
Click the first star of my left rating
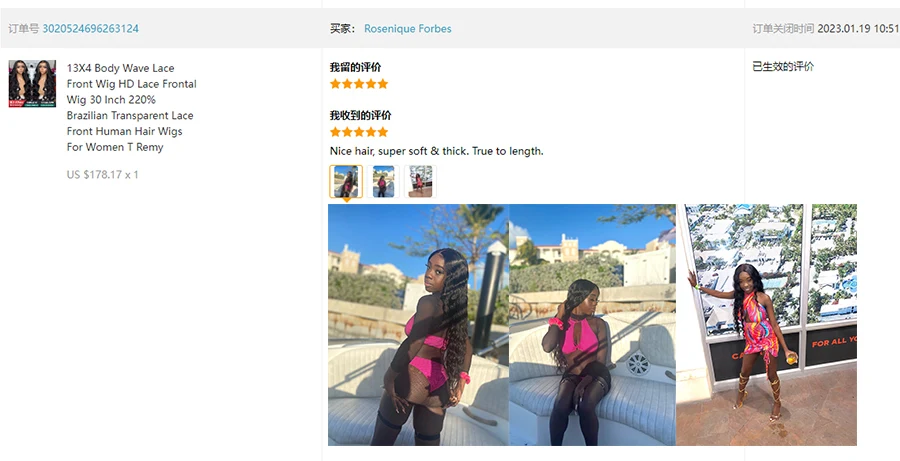(x=335, y=84)
